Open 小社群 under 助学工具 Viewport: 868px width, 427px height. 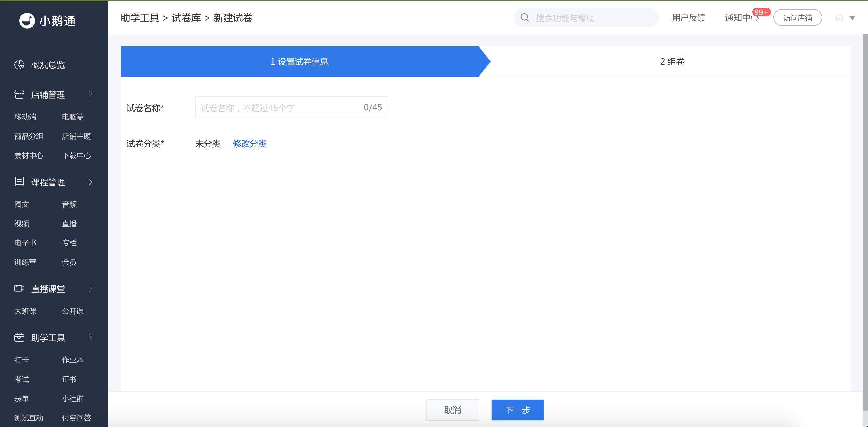[x=73, y=398]
